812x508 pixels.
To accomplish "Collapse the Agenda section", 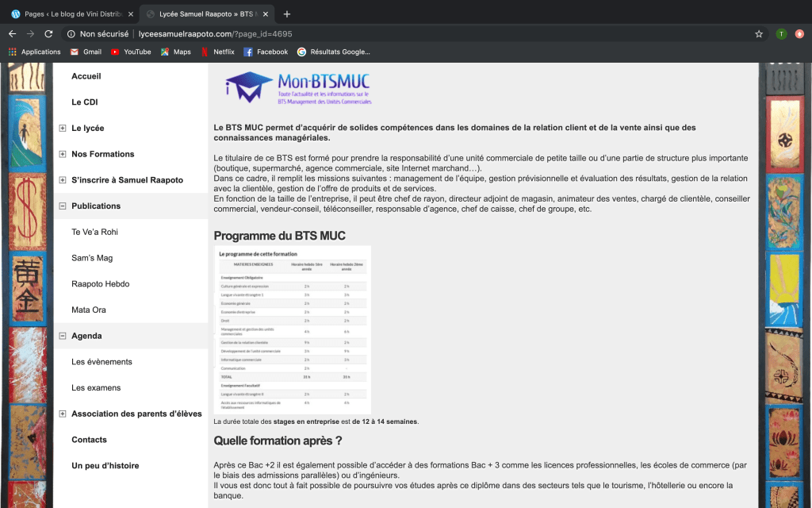I will coord(63,336).
